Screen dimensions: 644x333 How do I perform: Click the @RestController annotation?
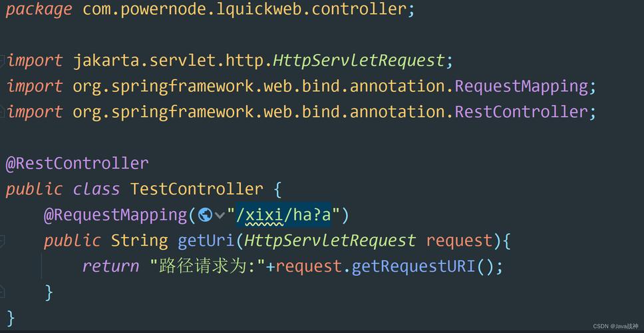77,163
